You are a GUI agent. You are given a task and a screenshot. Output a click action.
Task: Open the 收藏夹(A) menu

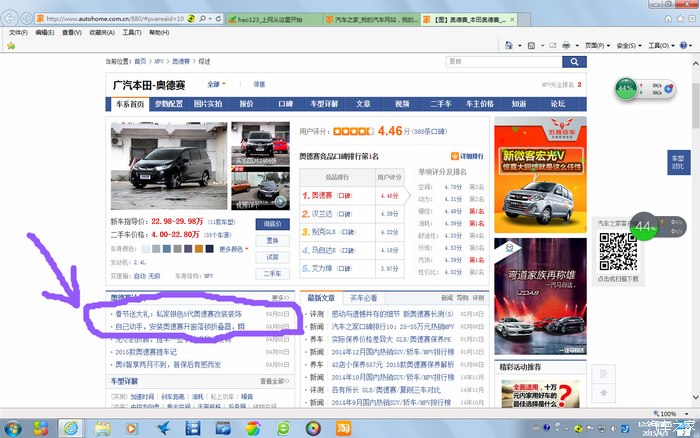click(102, 32)
